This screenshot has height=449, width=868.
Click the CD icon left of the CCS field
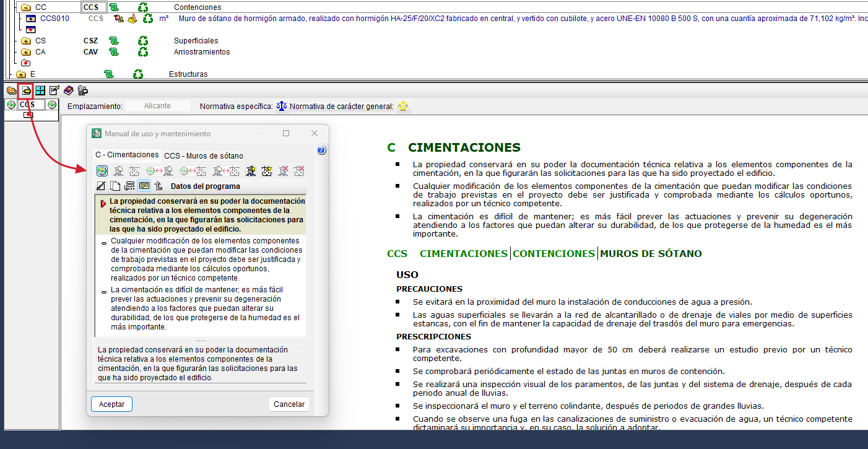tap(11, 105)
